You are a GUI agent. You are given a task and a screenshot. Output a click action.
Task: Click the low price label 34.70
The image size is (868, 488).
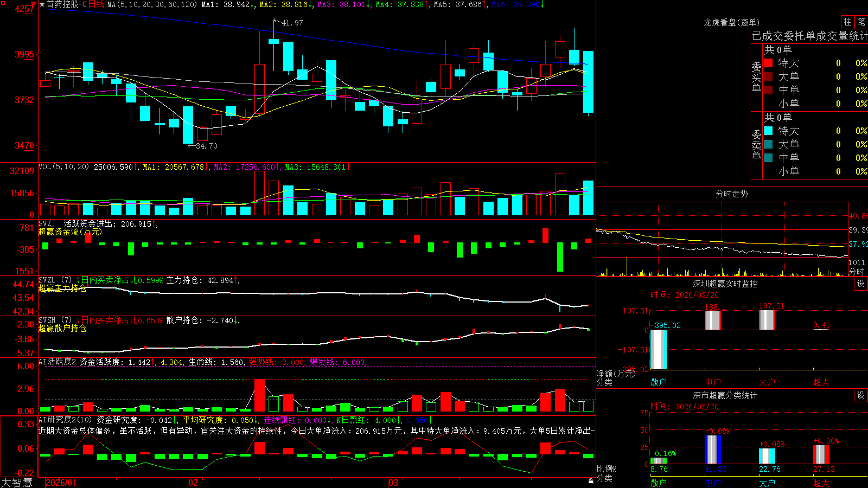point(206,146)
